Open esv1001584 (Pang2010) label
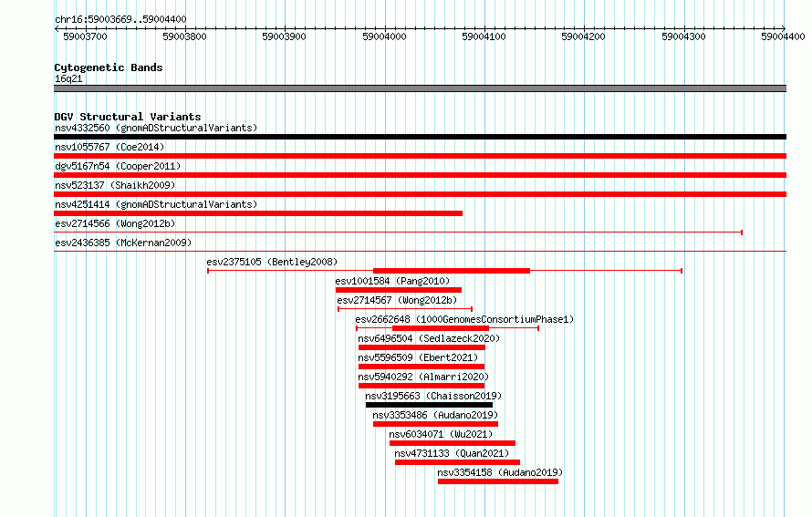 392,281
